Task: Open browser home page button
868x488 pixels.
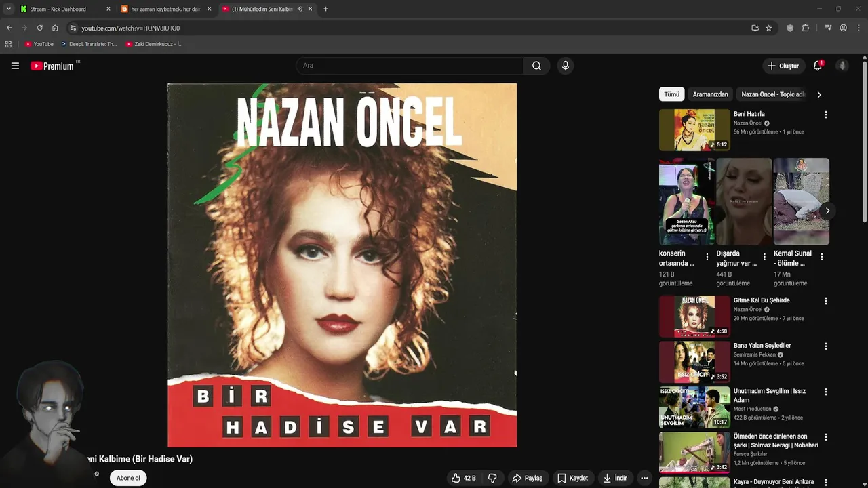Action: tap(55, 28)
